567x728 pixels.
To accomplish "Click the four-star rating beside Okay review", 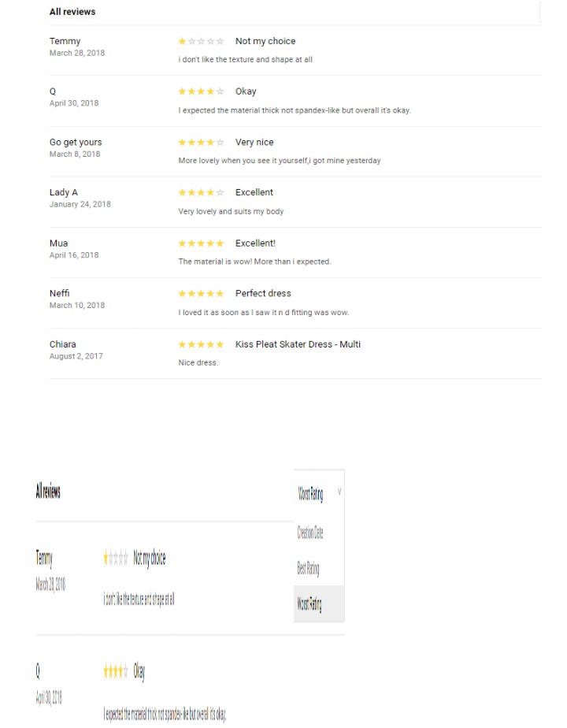I will 201,91.
